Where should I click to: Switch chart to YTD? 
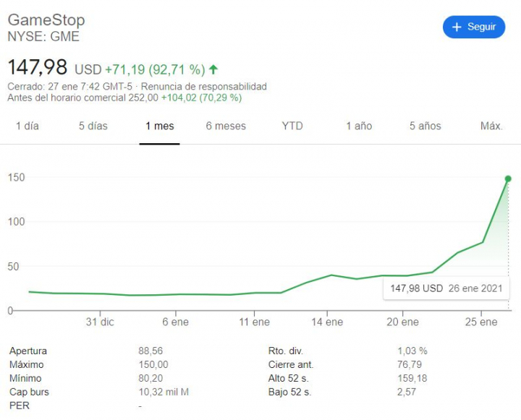(x=292, y=126)
